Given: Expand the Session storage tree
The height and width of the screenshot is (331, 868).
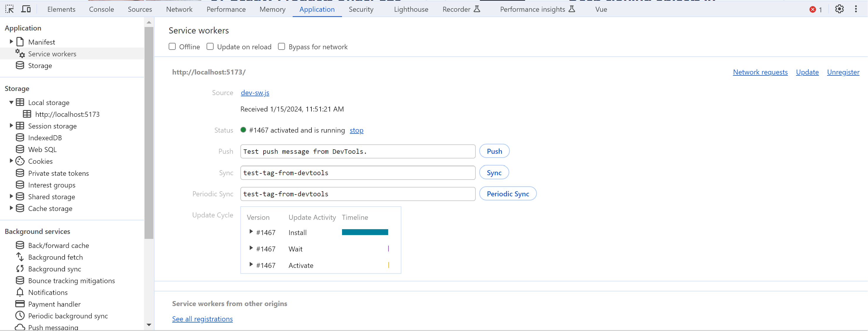Looking at the screenshot, I should pos(11,126).
